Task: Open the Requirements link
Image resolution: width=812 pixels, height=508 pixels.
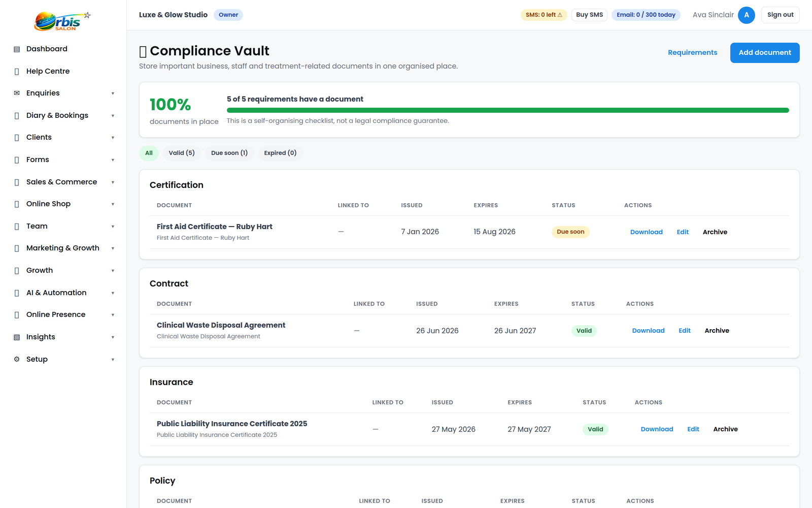Action: (692, 53)
